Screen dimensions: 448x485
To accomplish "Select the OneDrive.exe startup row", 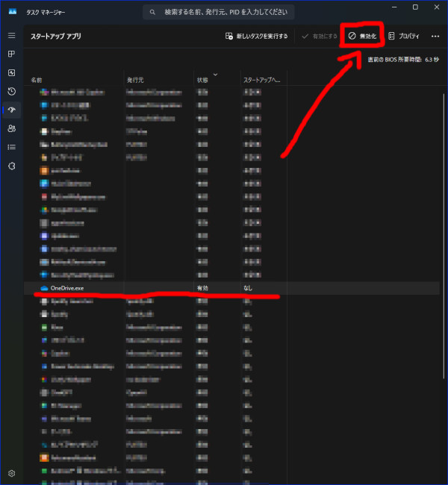I will point(149,287).
